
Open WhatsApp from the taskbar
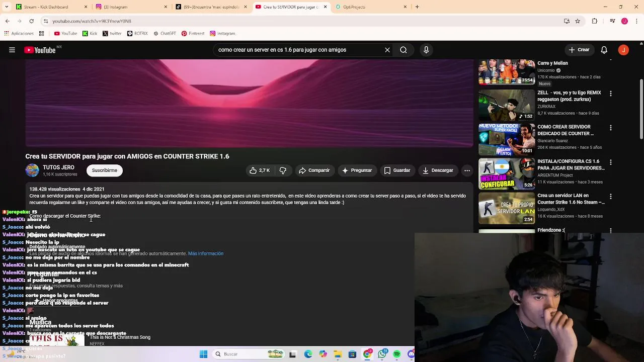[382, 354]
